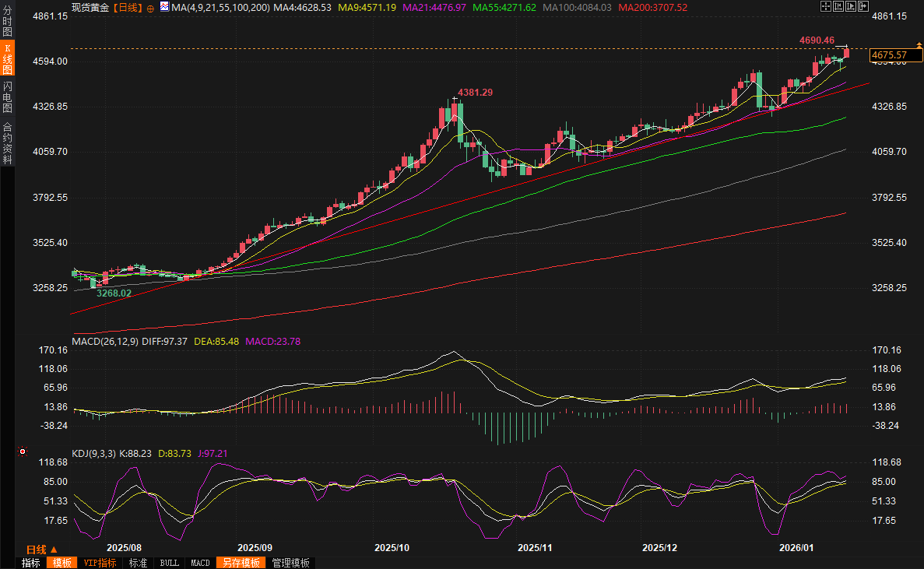Click the orange circle-plus icon beside 日线
Screen dimensions: 924x569
point(150,7)
